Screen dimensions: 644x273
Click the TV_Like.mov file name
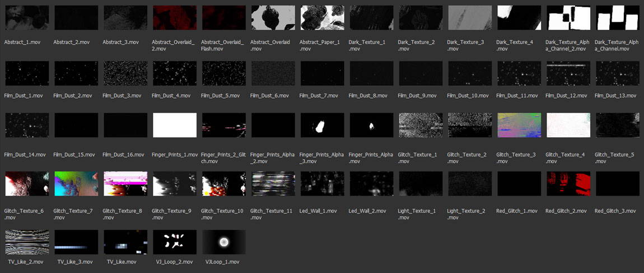pos(122,261)
